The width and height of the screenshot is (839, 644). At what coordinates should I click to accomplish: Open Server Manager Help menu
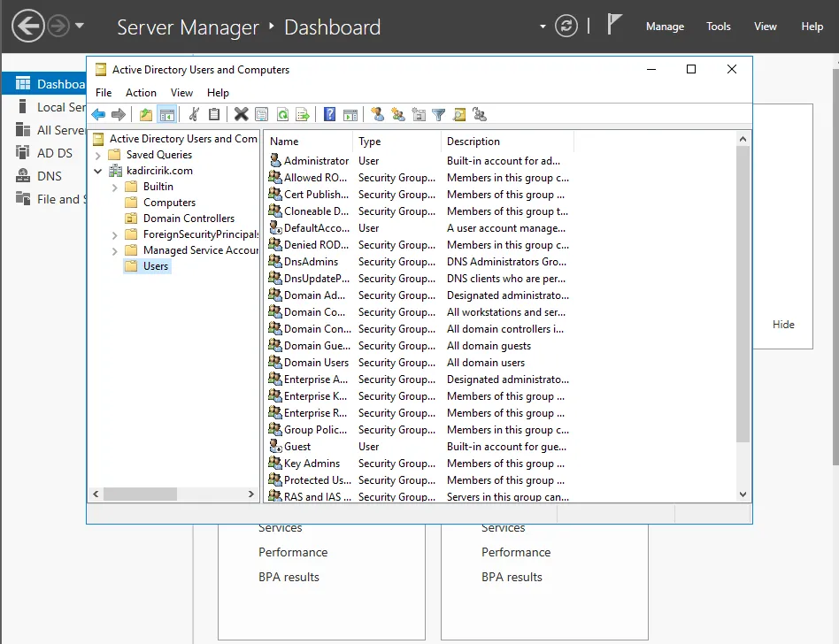pyautogui.click(x=812, y=27)
